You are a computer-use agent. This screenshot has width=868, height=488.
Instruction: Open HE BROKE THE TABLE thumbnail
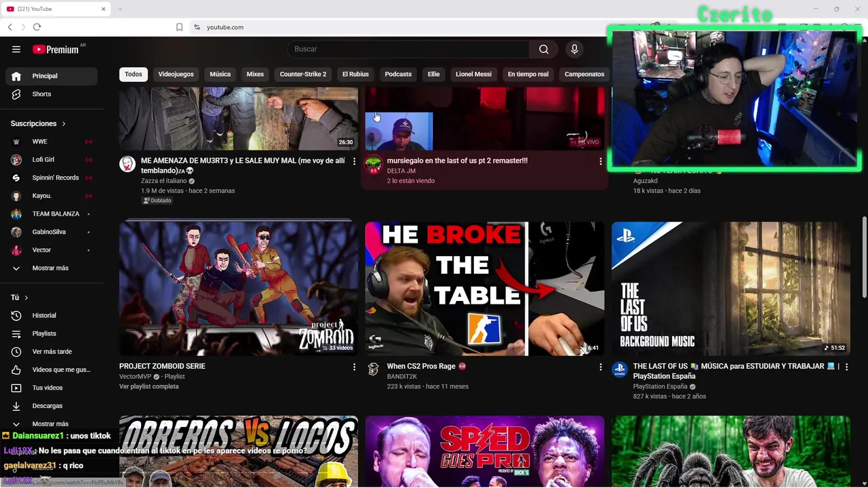484,289
